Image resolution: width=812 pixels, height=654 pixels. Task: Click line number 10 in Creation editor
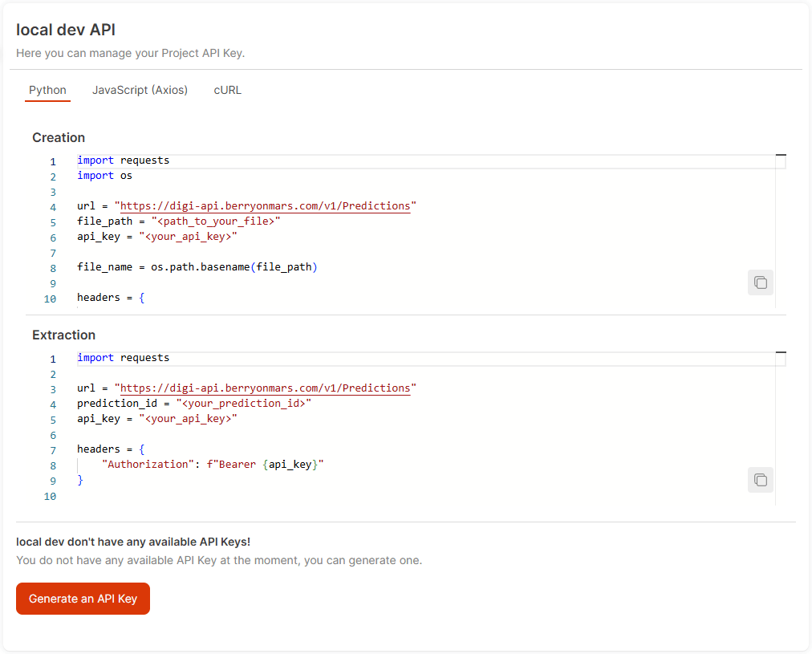(x=51, y=299)
